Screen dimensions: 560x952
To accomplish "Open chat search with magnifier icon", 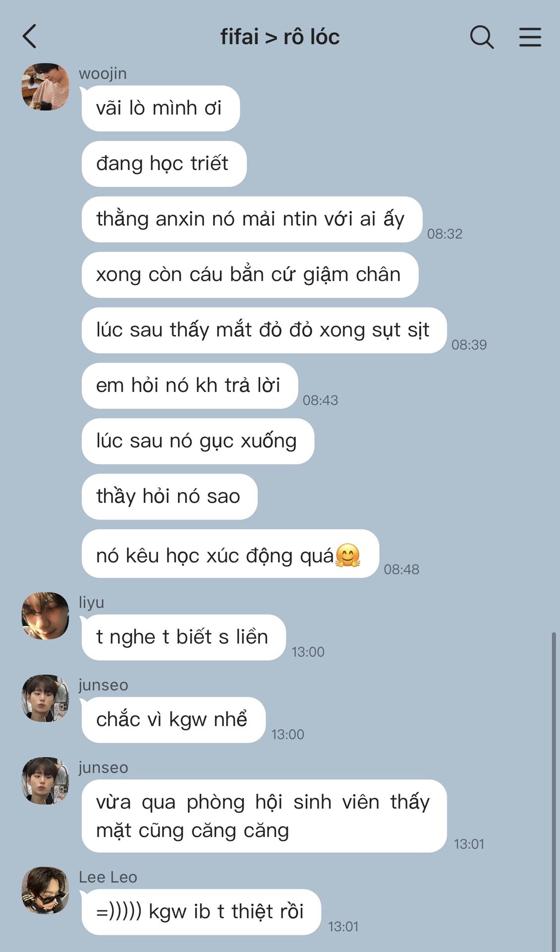I will tap(482, 37).
